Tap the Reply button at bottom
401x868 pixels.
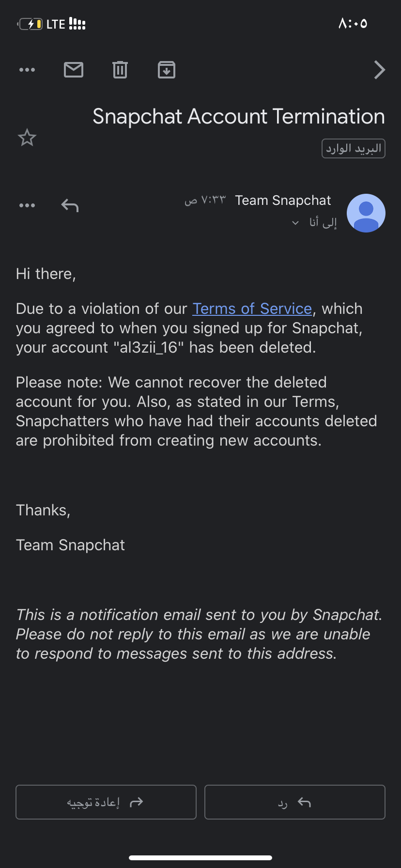294,802
